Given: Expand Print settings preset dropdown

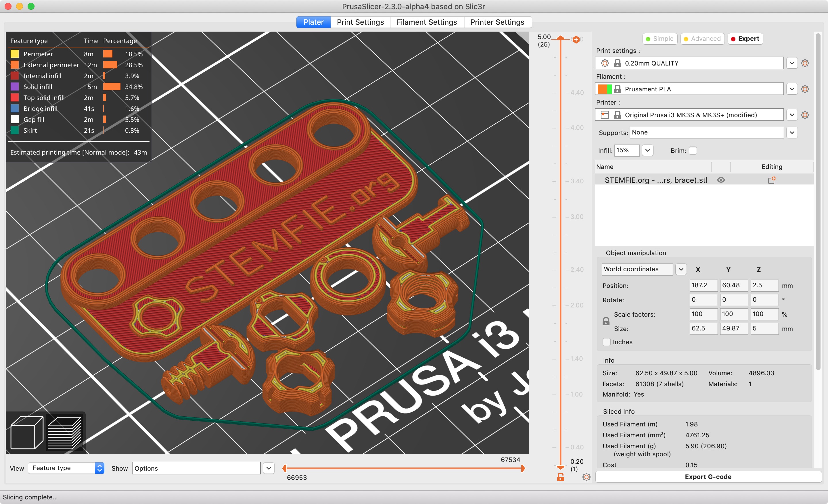Looking at the screenshot, I should coord(792,63).
